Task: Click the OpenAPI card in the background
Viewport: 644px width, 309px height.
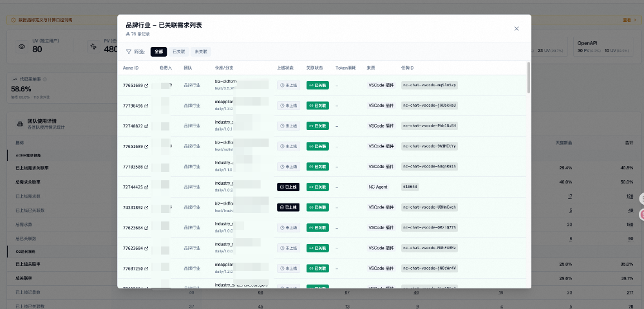Action: tap(603, 47)
